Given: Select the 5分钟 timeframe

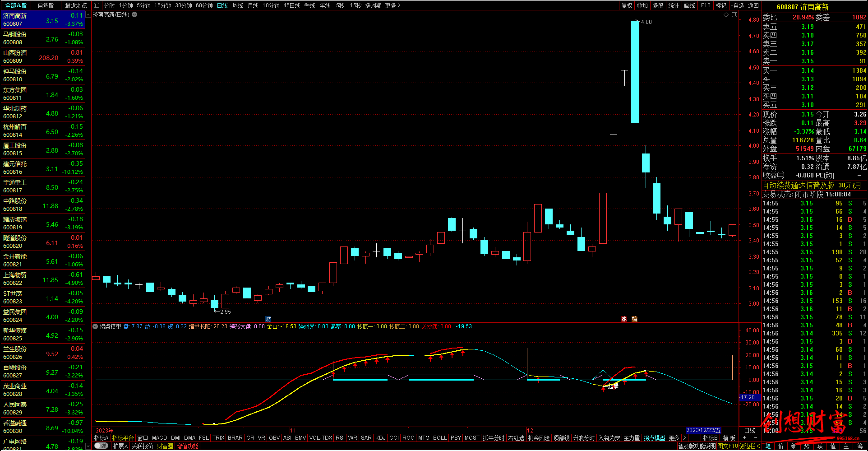Looking at the screenshot, I should [143, 5].
